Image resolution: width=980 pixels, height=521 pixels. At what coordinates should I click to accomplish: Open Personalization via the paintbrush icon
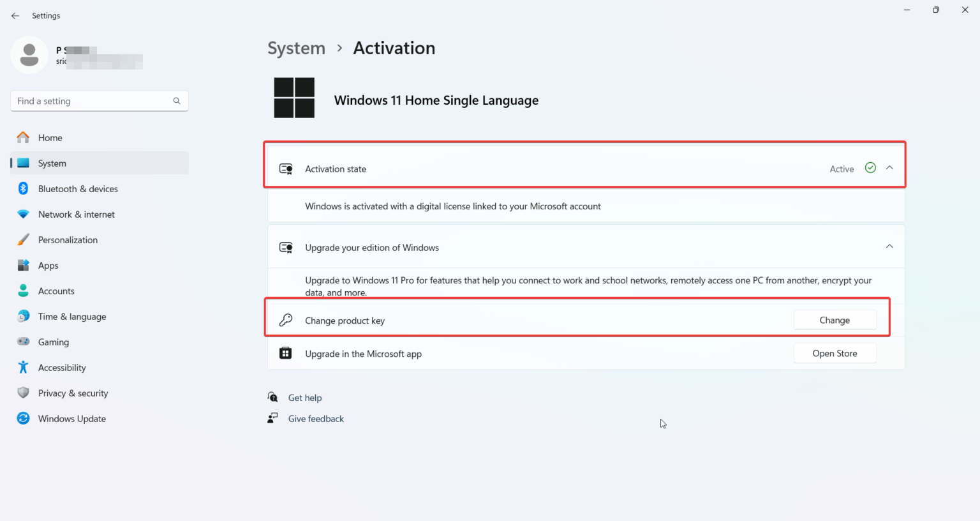pos(23,239)
